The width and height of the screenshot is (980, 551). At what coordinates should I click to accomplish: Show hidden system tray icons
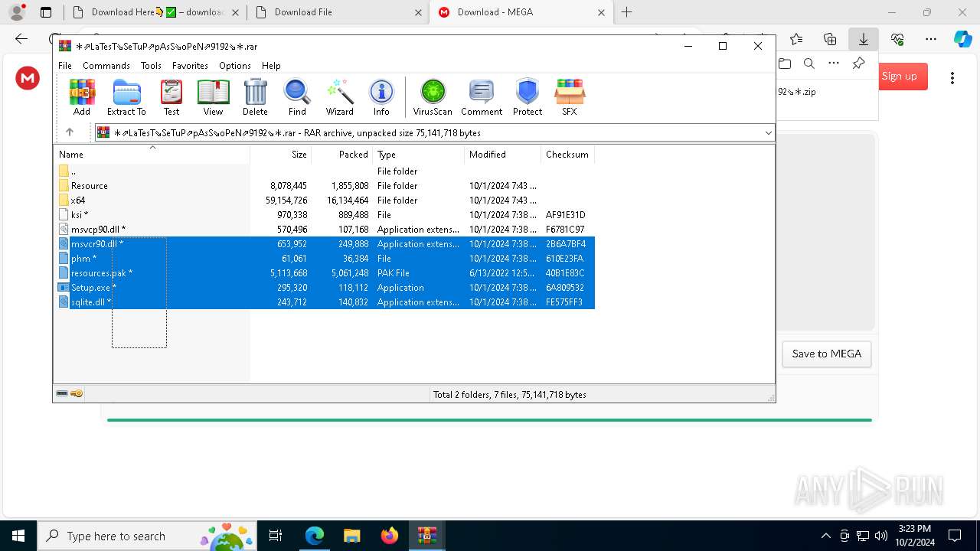825,536
